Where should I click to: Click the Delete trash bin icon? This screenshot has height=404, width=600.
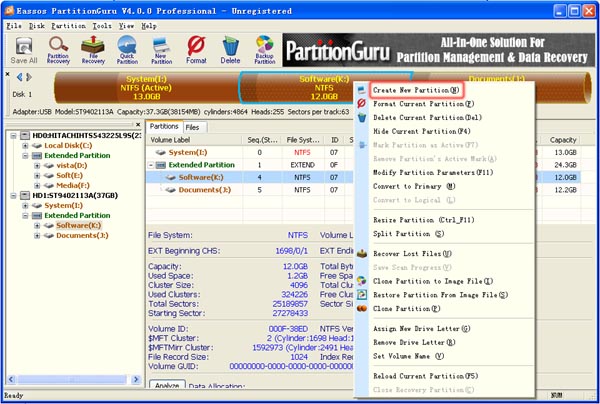230,50
